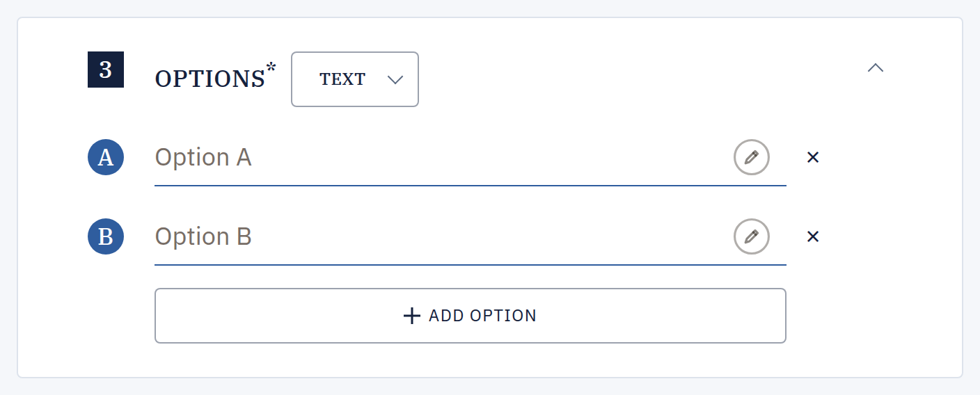Focus the Option B text field
The height and width of the screenshot is (395, 980).
pyautogui.click(x=442, y=237)
